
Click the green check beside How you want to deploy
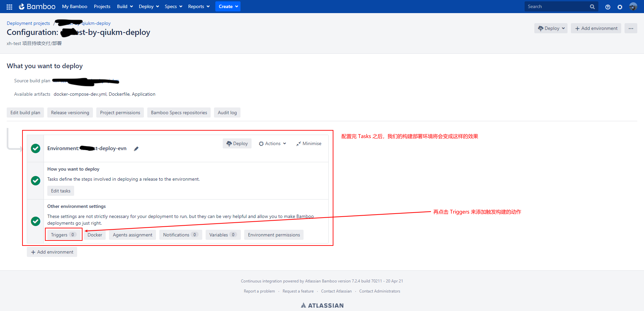[x=36, y=181]
